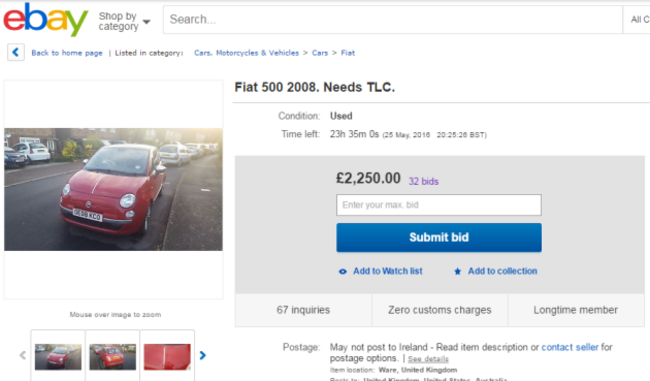The width and height of the screenshot is (650, 381).
Task: Click in the Search field
Action: [393, 19]
